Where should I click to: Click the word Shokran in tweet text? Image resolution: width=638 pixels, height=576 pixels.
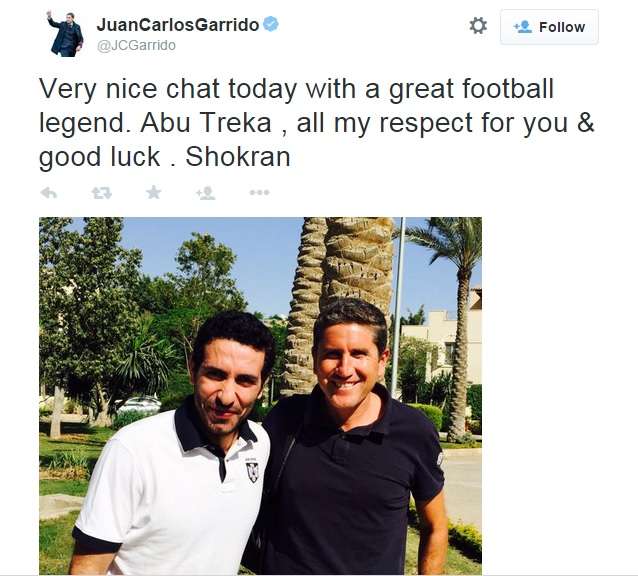pos(238,157)
